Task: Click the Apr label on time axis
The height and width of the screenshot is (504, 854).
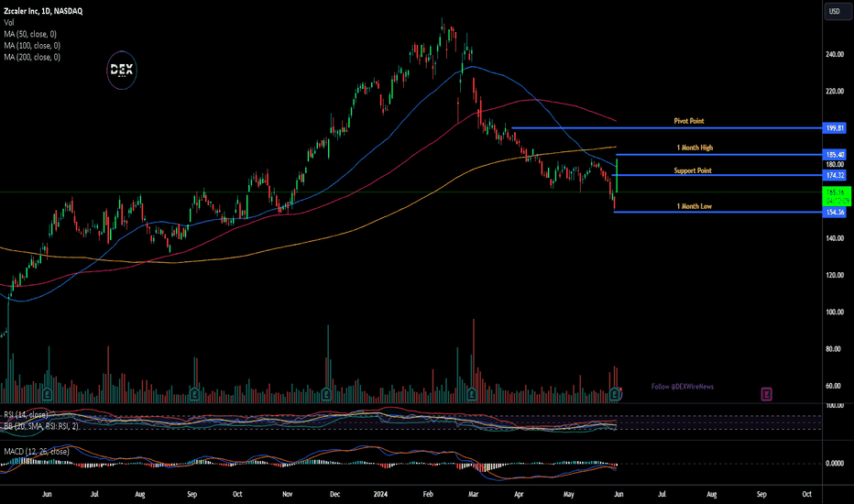Action: [x=519, y=494]
